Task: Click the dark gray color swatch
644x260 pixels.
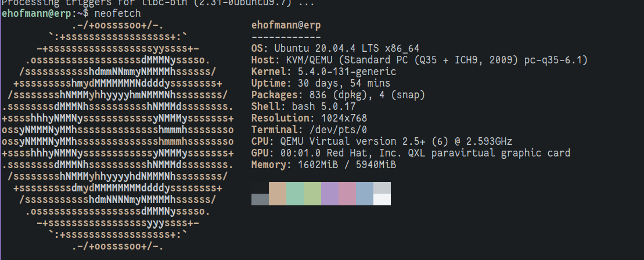Action: [x=260, y=200]
